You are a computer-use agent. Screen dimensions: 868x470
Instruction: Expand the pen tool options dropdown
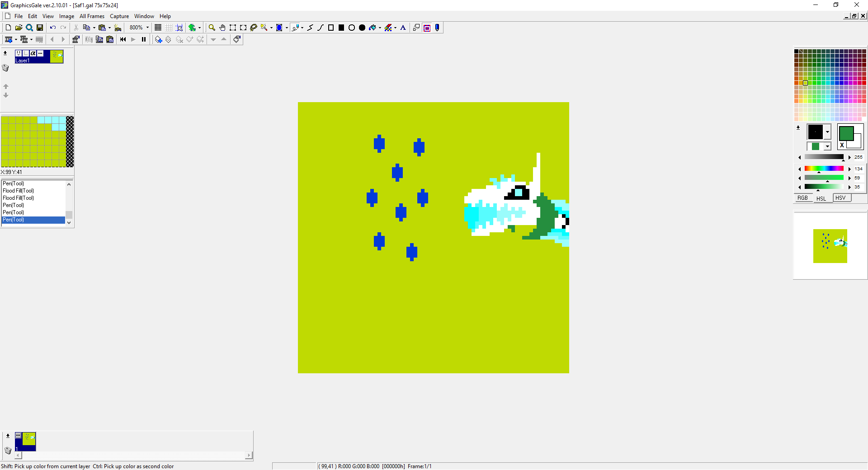pyautogui.click(x=302, y=28)
